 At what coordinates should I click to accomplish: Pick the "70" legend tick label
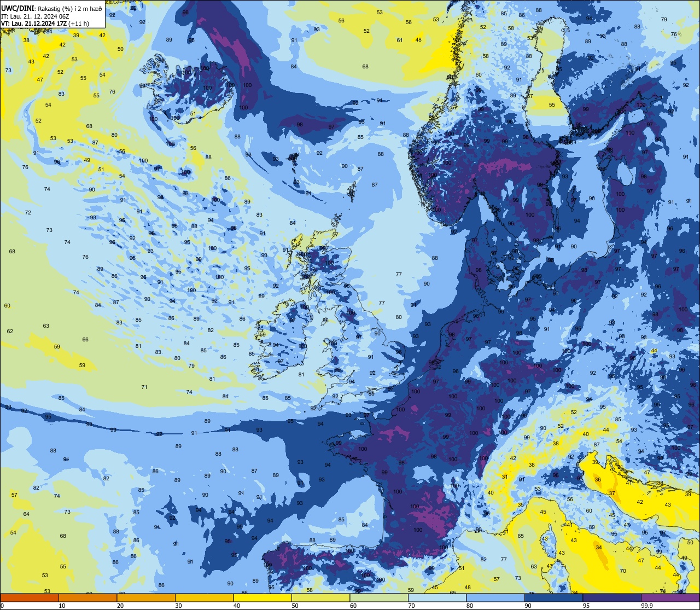411,605
